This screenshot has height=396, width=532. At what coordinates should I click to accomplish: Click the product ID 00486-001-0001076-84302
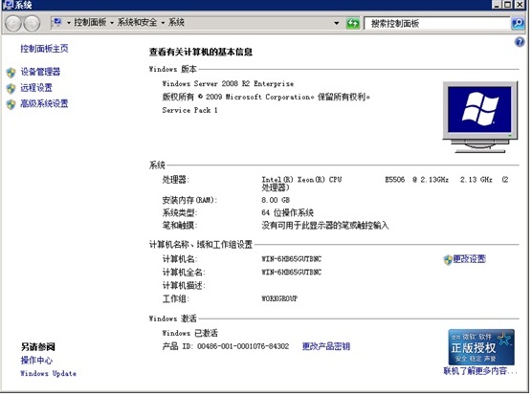[x=243, y=346]
